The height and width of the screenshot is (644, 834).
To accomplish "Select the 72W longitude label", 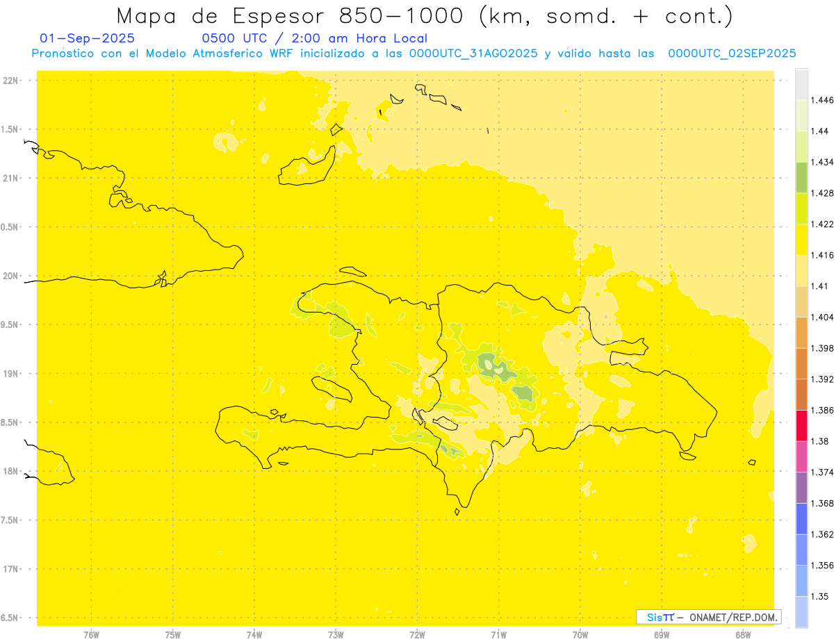I will click(x=417, y=634).
